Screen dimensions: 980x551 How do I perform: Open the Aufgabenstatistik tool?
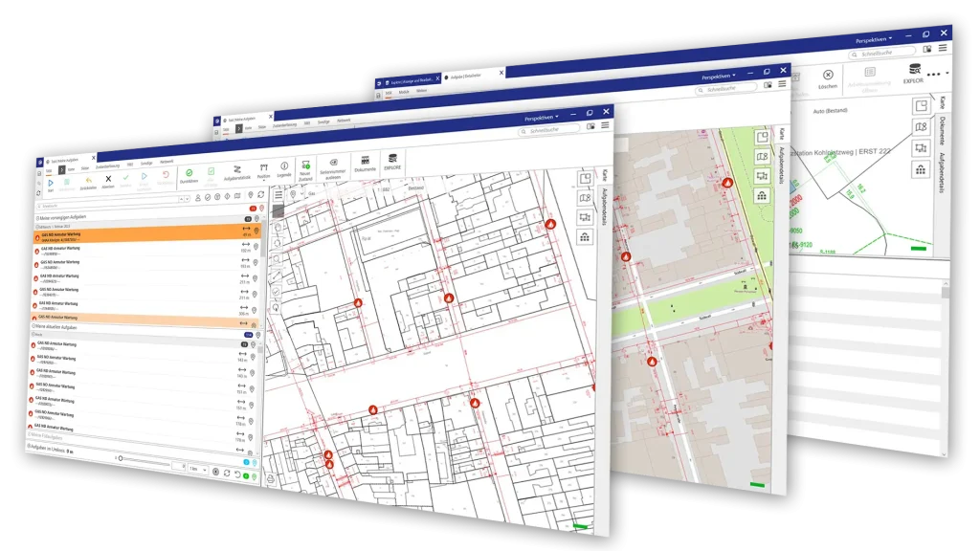pyautogui.click(x=236, y=169)
